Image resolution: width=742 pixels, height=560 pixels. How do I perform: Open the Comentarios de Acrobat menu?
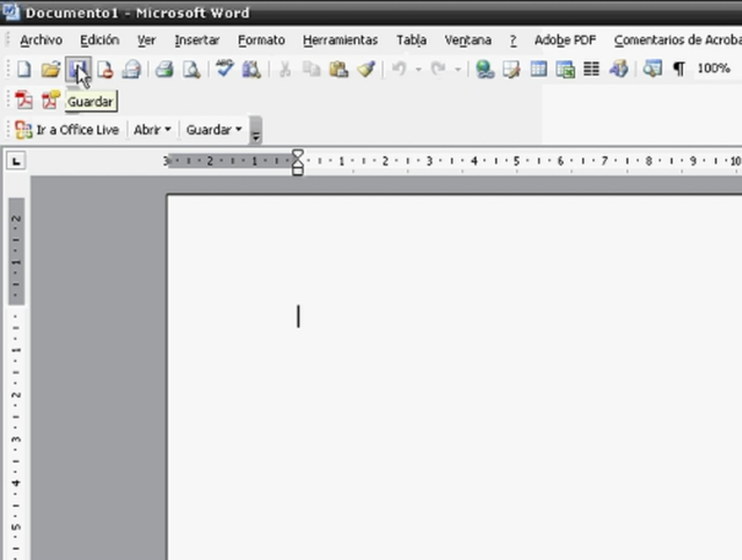(x=678, y=40)
